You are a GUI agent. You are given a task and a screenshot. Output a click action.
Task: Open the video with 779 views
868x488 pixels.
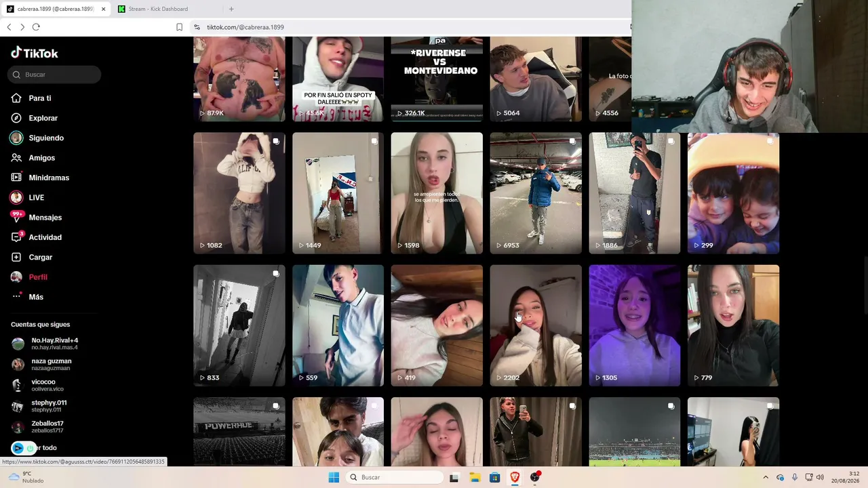tap(733, 325)
